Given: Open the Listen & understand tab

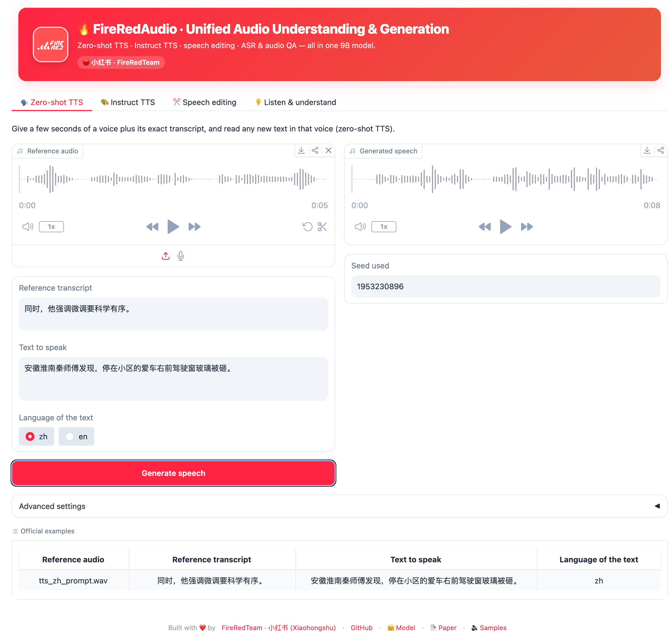Looking at the screenshot, I should pyautogui.click(x=295, y=102).
